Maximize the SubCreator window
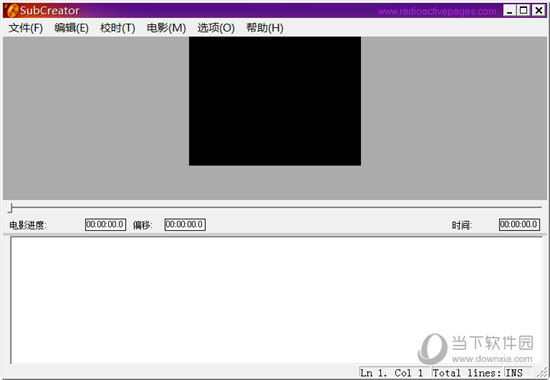The width and height of the screenshot is (550, 380). pyautogui.click(x=524, y=11)
